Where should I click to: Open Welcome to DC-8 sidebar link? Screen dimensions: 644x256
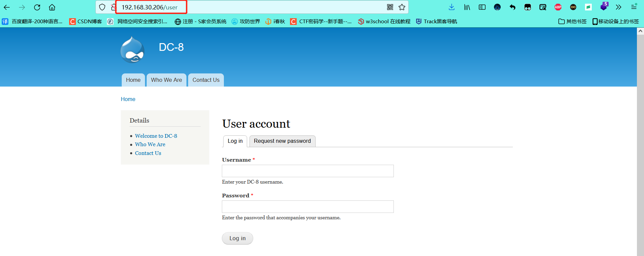tap(156, 136)
